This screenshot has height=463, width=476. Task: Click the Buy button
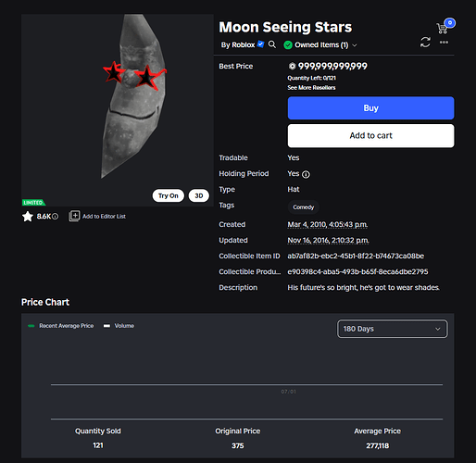[x=370, y=108]
